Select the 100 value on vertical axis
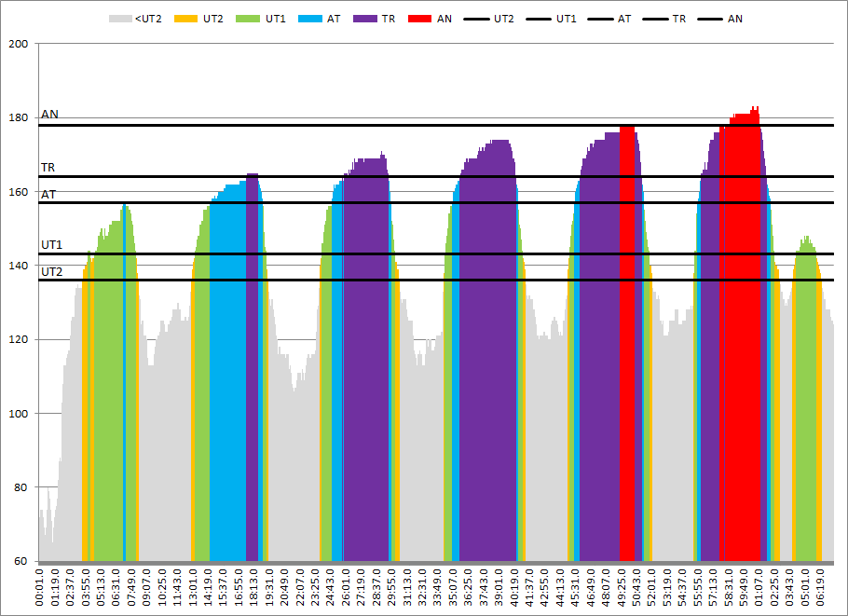848x616 pixels. (x=19, y=414)
